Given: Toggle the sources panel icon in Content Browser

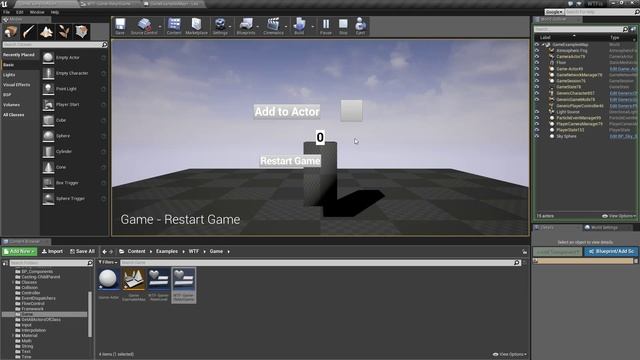Looking at the screenshot, I should pyautogui.click(x=5, y=263).
